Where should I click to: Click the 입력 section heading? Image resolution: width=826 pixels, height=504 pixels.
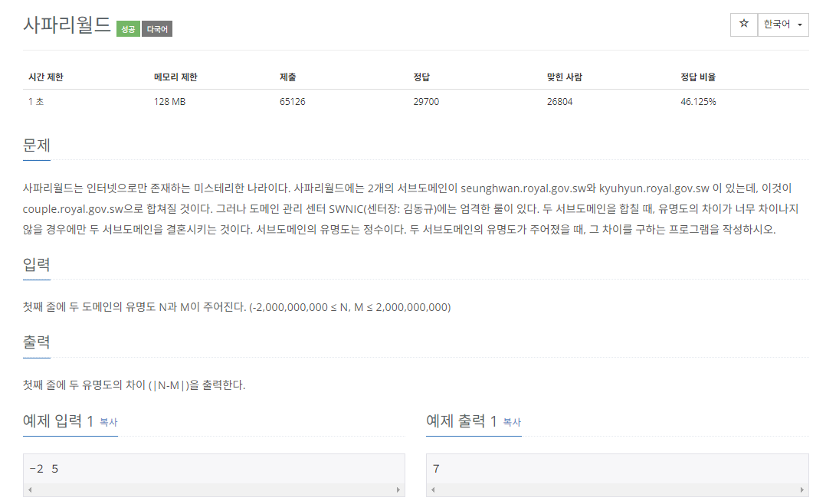tap(36, 264)
